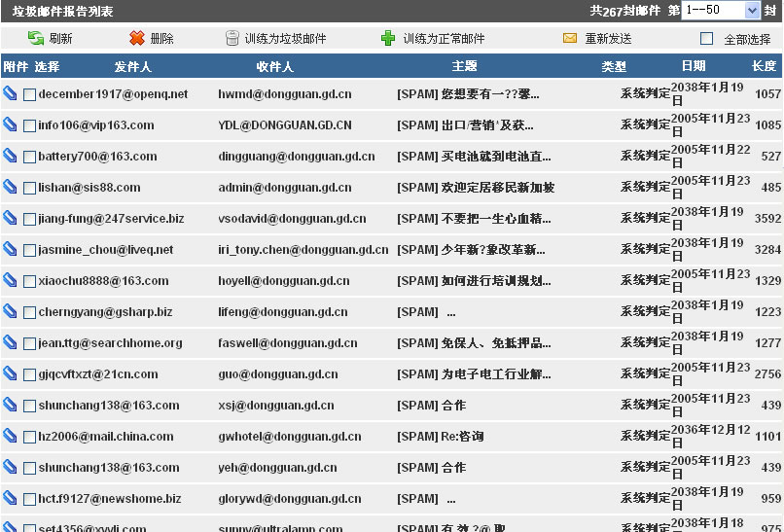Click the length column header

[764, 67]
